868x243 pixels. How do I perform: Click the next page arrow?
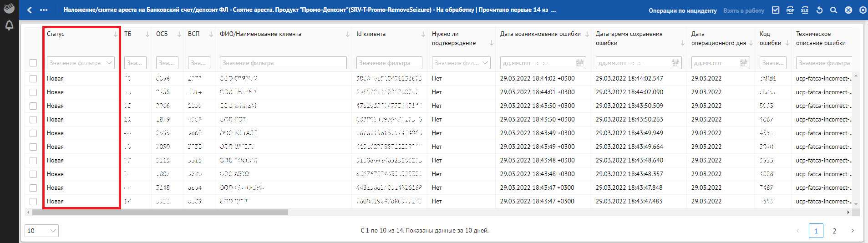point(852,231)
